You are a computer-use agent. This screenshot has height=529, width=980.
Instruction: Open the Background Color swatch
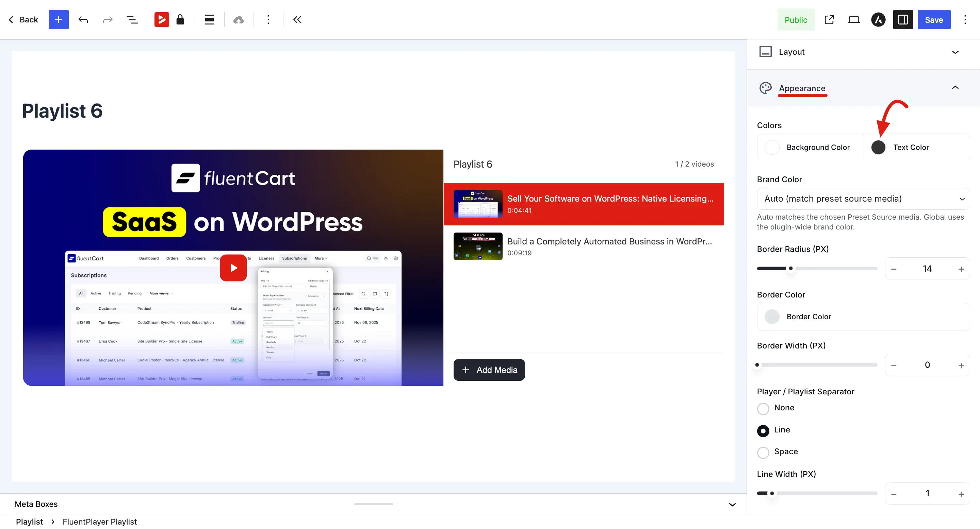click(772, 147)
